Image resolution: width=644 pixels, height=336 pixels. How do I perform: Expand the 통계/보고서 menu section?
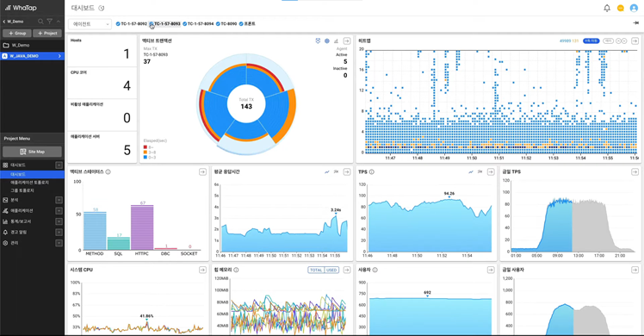59,221
